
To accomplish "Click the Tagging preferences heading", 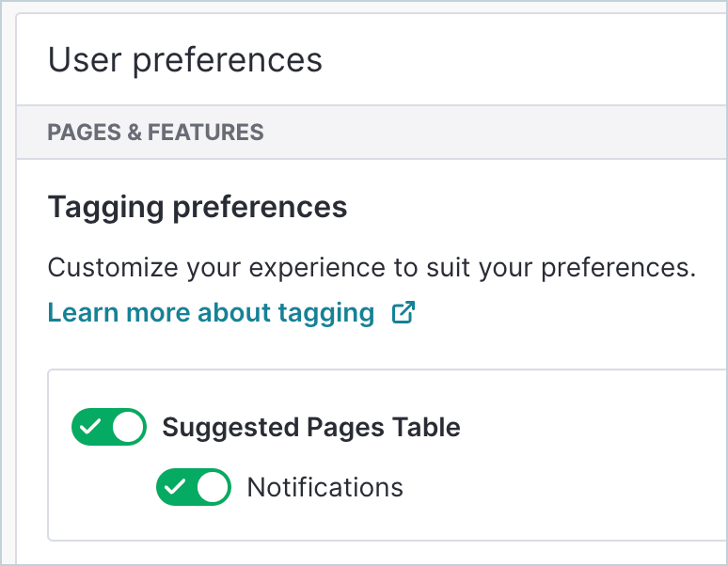I will click(x=198, y=207).
